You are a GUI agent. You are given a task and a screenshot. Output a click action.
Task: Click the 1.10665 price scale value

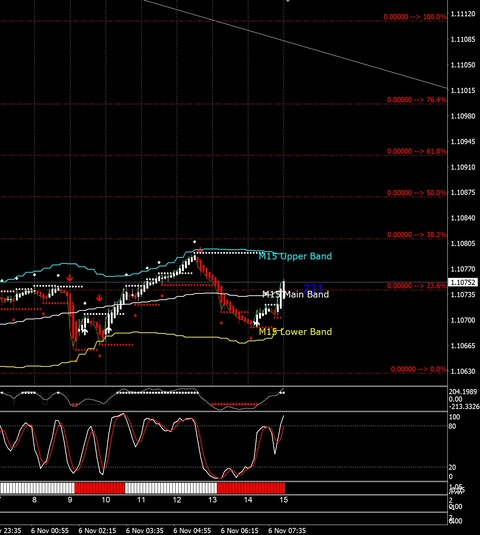[x=463, y=346]
